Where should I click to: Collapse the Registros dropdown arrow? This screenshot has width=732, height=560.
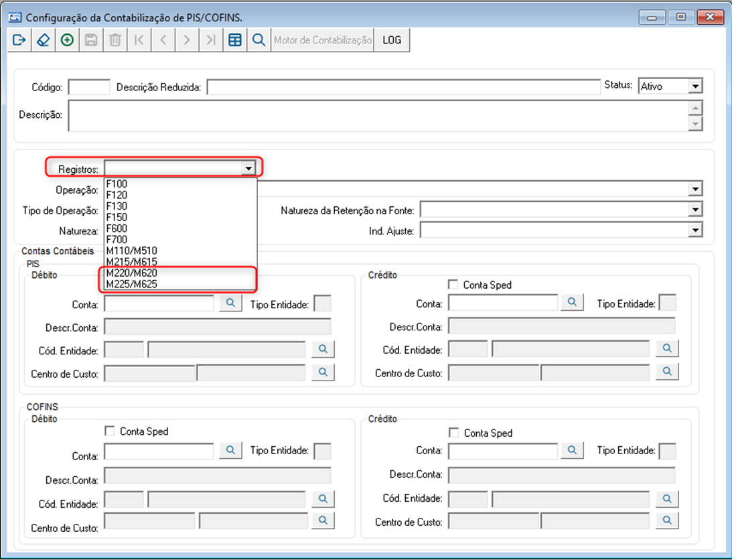248,168
